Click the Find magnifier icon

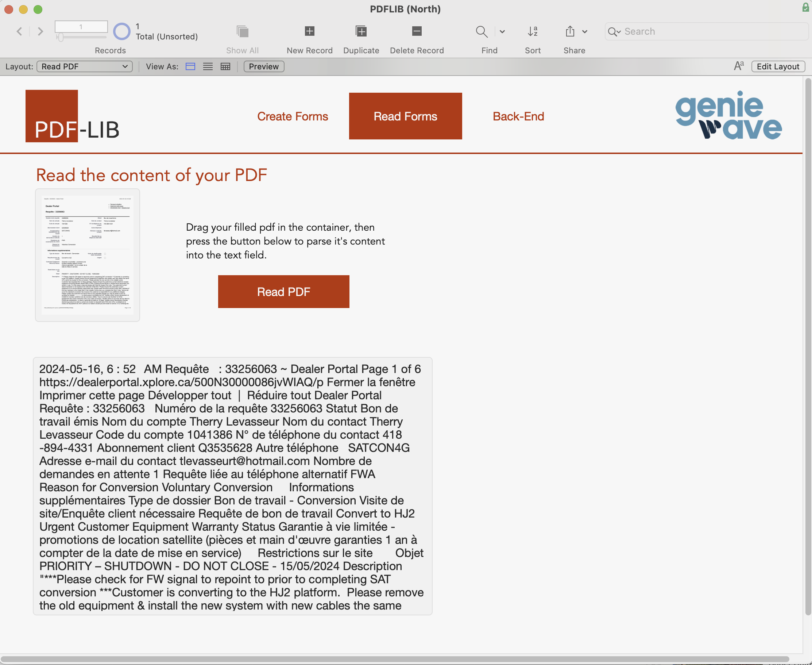pyautogui.click(x=482, y=31)
